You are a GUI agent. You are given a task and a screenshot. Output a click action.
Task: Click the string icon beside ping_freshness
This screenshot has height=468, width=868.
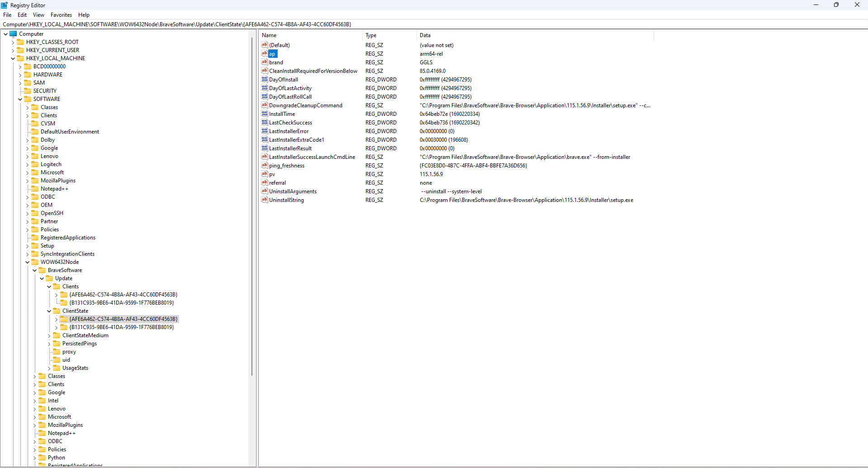pyautogui.click(x=265, y=165)
